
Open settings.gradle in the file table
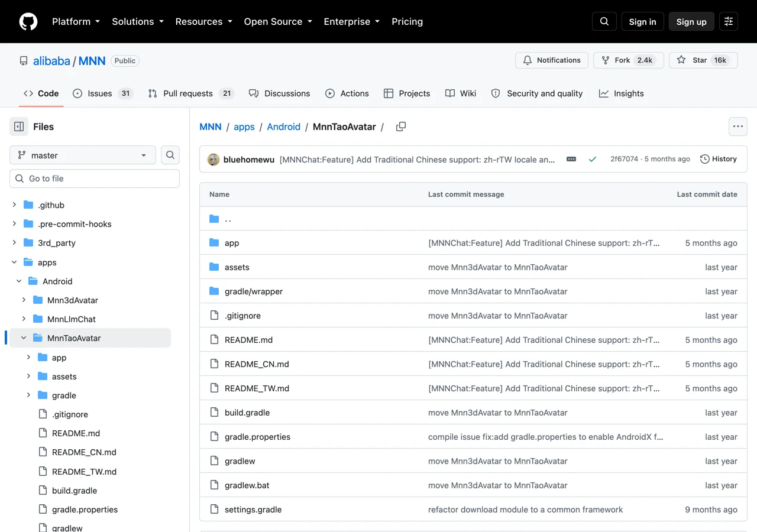click(253, 510)
